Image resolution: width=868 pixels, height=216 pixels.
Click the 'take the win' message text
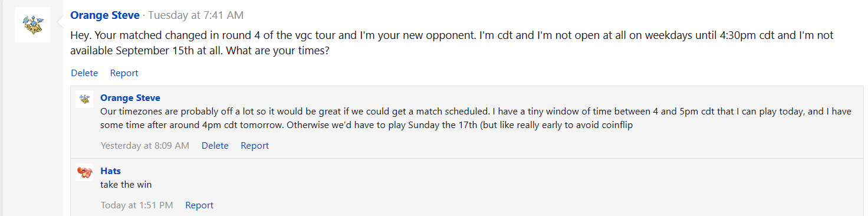point(126,185)
